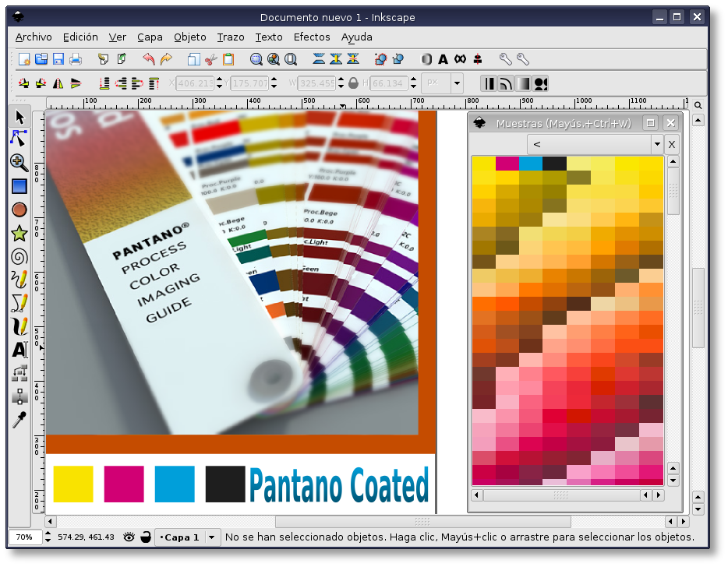Open Fill and Stroke dialog icon

[426, 59]
